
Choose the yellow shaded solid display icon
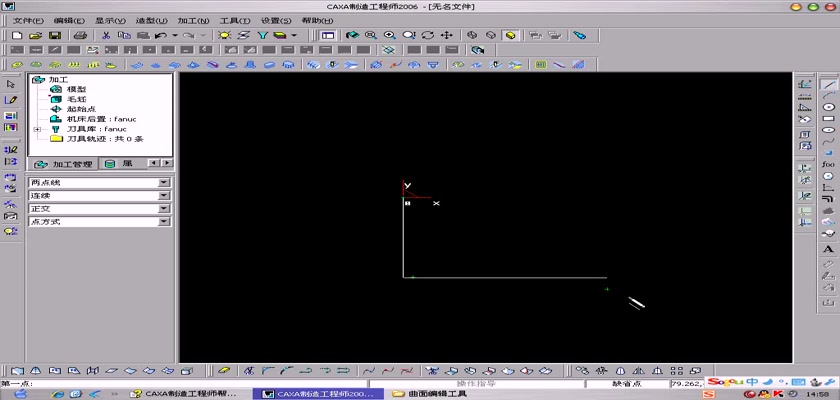click(511, 35)
